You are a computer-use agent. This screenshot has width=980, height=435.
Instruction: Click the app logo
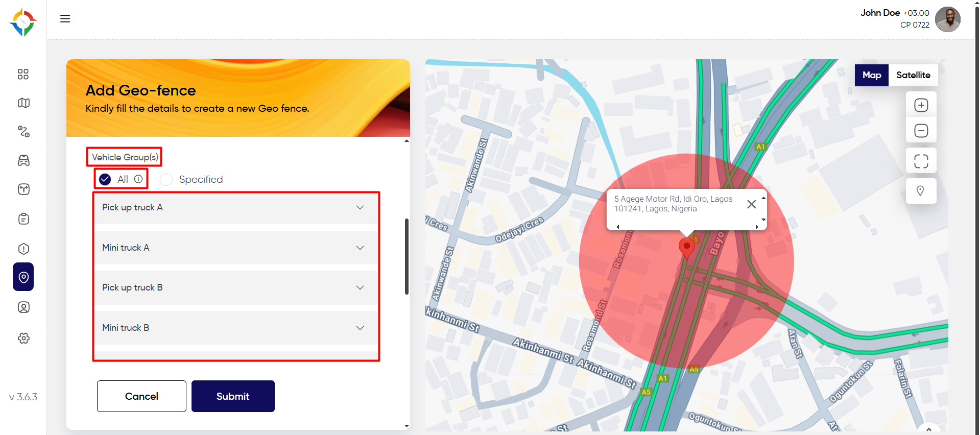click(23, 22)
